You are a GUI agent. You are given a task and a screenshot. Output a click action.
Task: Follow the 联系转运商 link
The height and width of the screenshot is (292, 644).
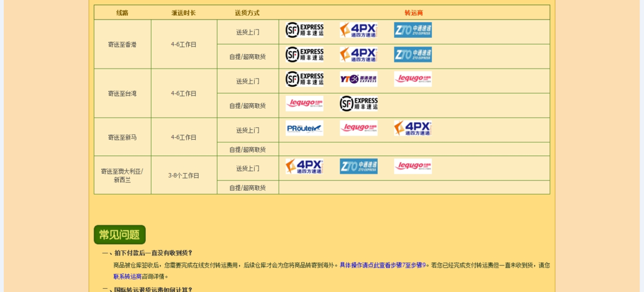pos(127,276)
